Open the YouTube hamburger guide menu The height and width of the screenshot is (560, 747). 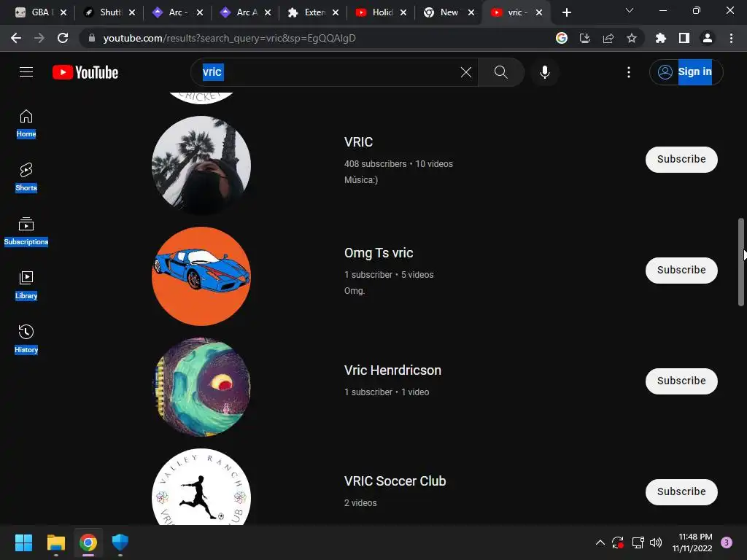26,72
